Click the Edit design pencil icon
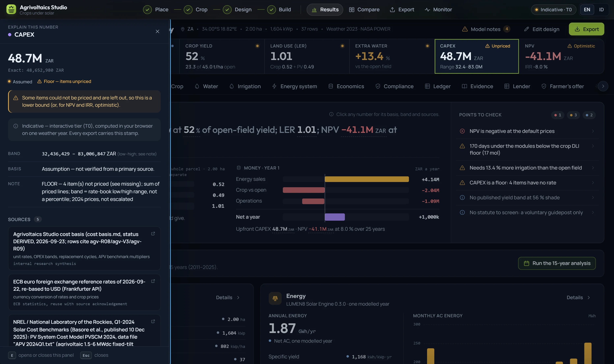 (526, 29)
